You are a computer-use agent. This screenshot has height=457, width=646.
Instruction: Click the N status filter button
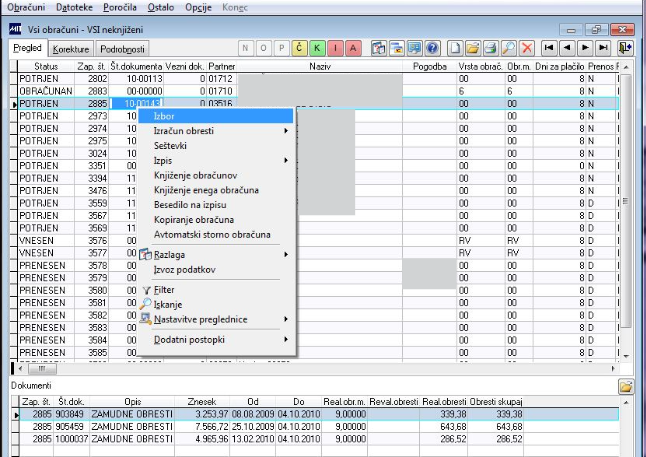[x=246, y=48]
